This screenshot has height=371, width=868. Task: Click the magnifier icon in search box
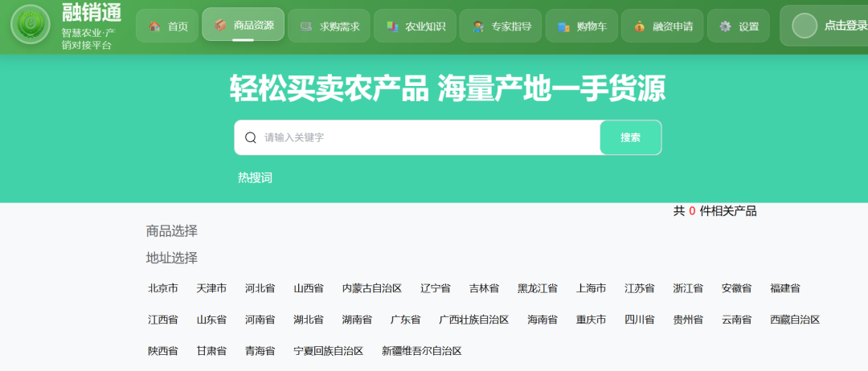pyautogui.click(x=250, y=137)
